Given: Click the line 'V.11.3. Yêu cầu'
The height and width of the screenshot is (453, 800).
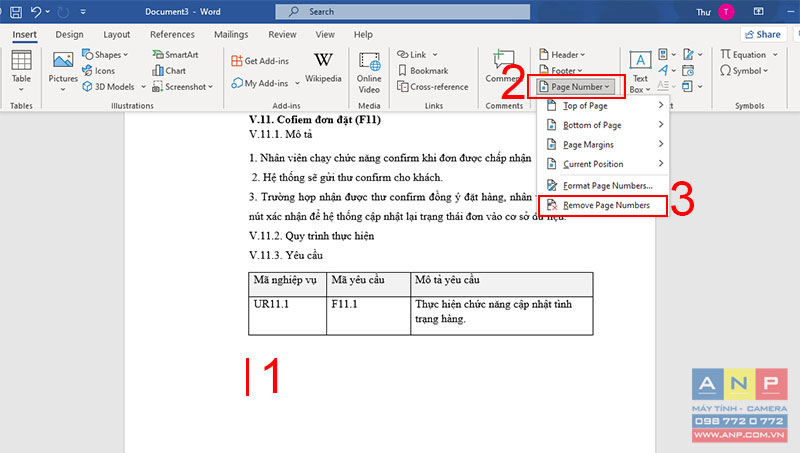Looking at the screenshot, I should click(x=286, y=255).
